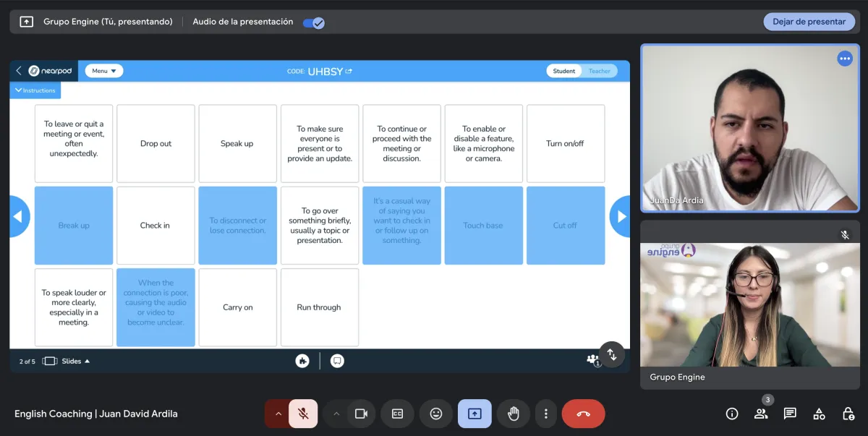Turn on captions in Meet
Screen dimensions: 868x436
tap(397, 414)
